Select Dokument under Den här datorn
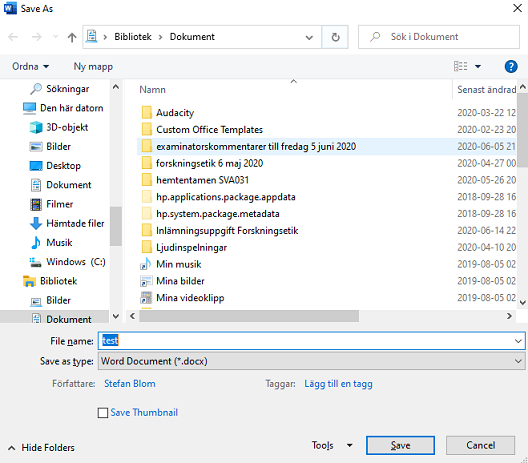The image size is (528, 463). coord(69,185)
